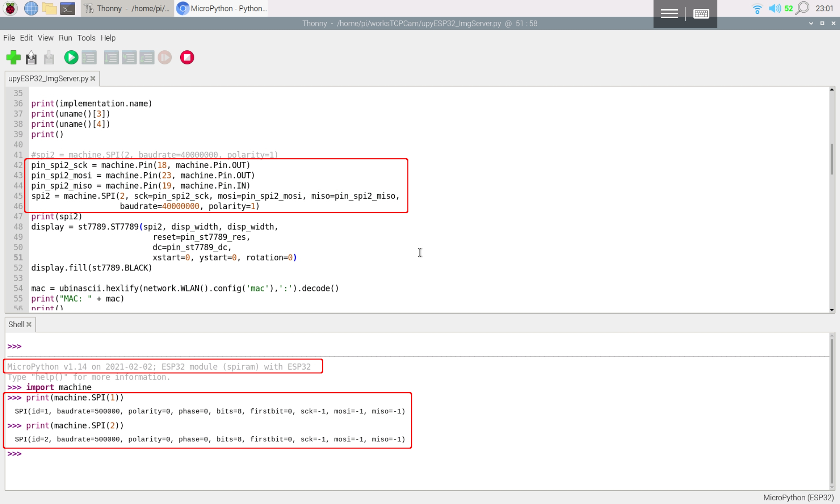Click the green New file plus icon

tap(13, 58)
